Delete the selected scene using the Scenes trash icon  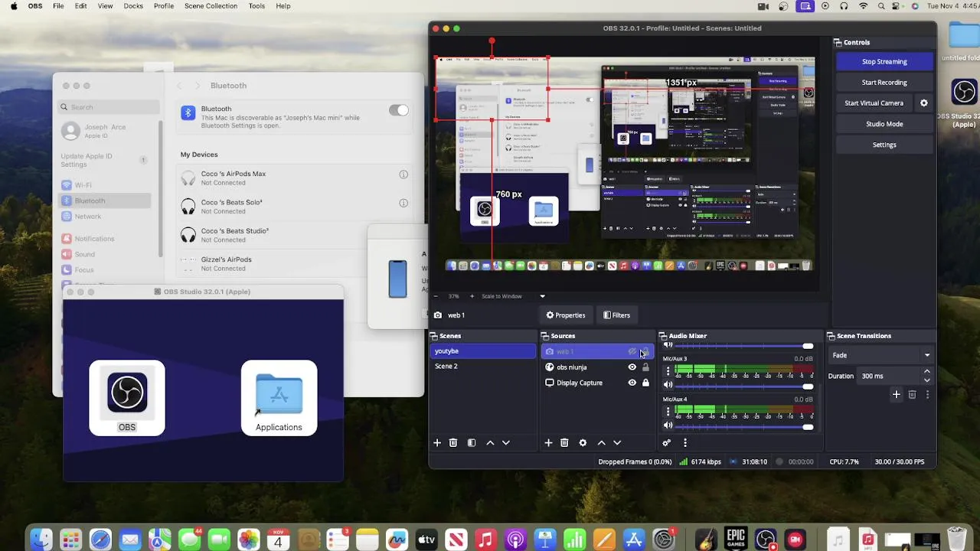pyautogui.click(x=453, y=442)
